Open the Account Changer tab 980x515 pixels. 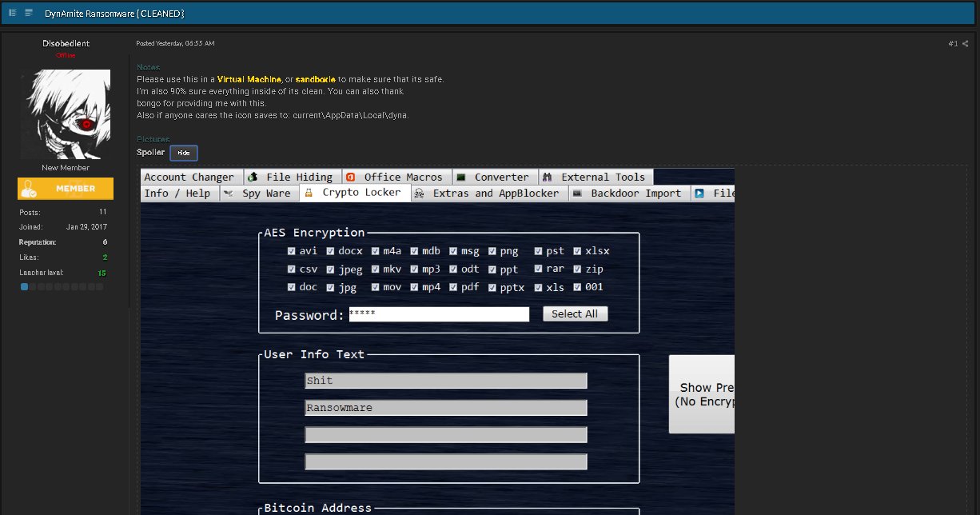pos(189,177)
